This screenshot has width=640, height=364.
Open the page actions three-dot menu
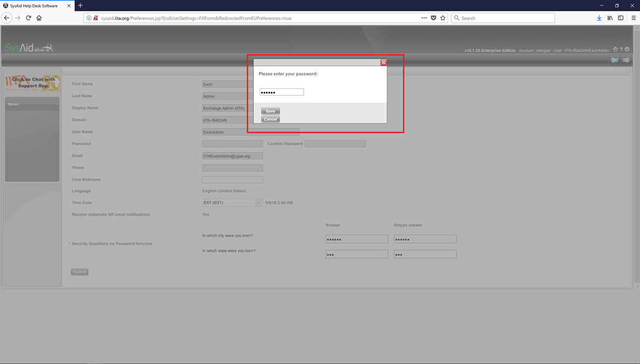[424, 17]
